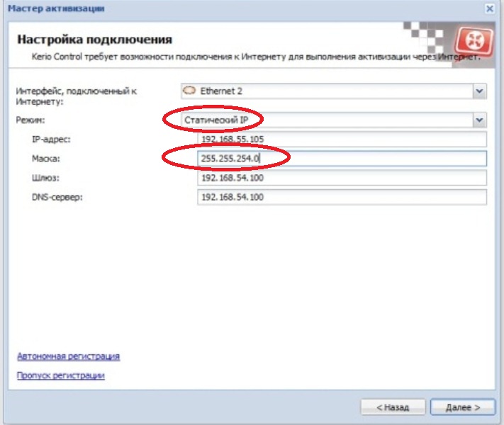The image size is (504, 425).
Task: Click the Настройка подключения heading
Action: [95, 39]
